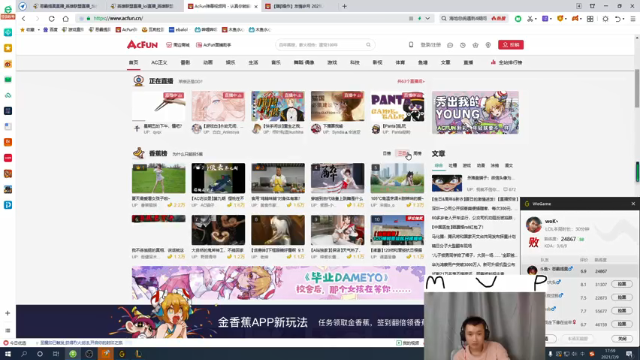Open the PANTA Game Talk live thumbnail
Image resolution: width=640 pixels, height=360 pixels.
click(397, 106)
